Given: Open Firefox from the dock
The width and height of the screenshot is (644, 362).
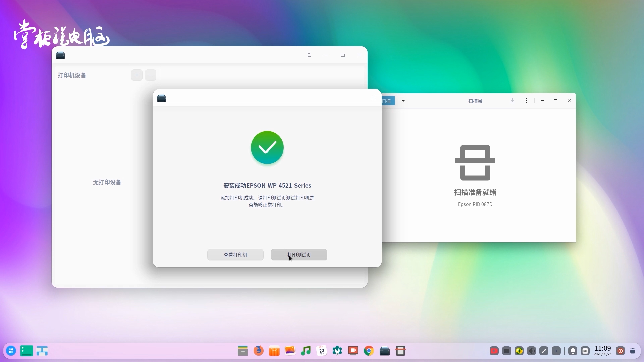Looking at the screenshot, I should point(258,351).
